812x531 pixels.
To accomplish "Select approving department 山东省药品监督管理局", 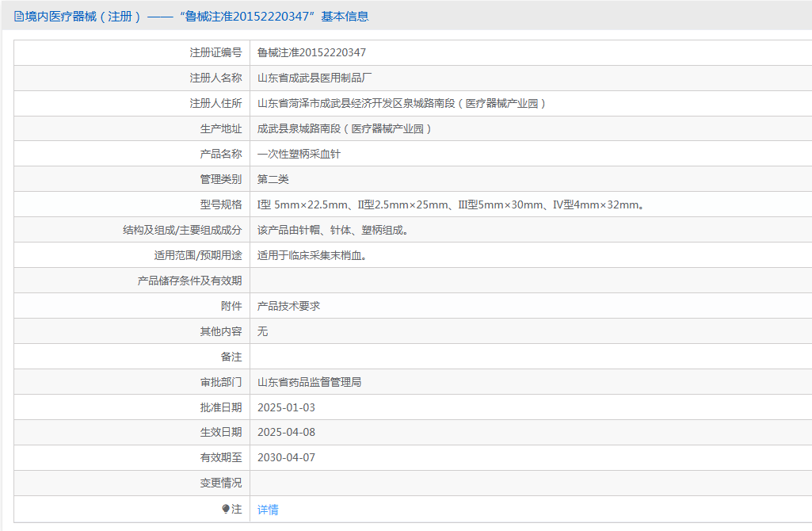I will (x=309, y=382).
